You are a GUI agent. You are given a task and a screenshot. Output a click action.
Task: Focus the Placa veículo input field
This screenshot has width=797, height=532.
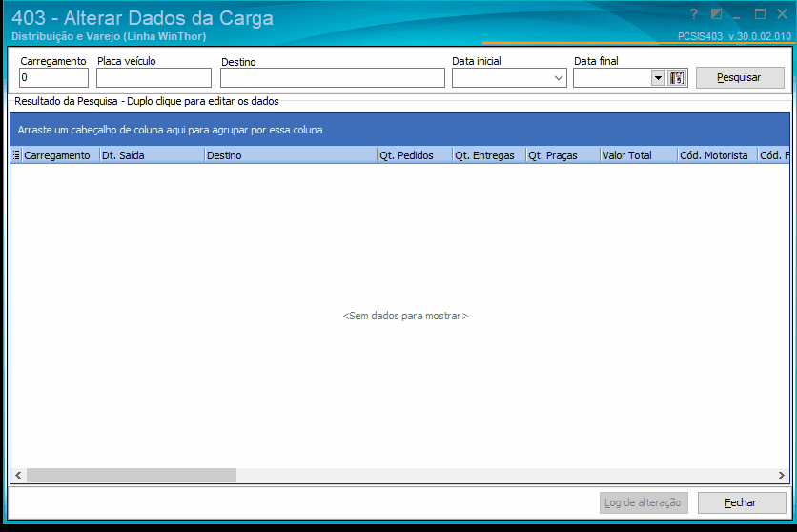[154, 78]
